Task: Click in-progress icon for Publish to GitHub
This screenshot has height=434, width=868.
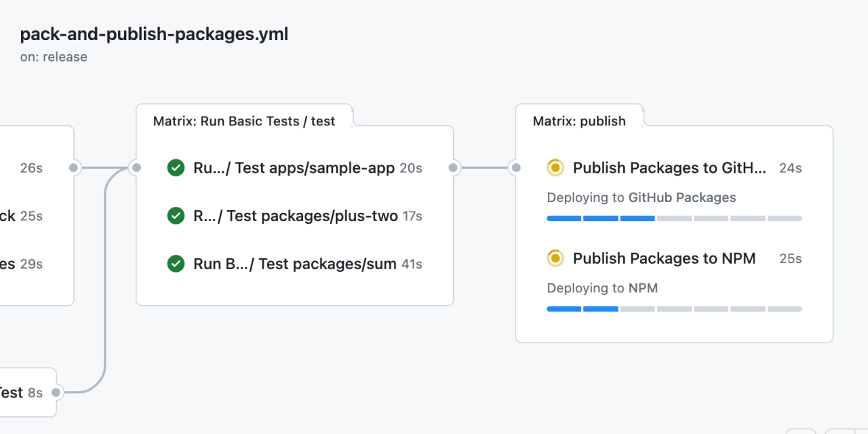Action: (x=555, y=167)
